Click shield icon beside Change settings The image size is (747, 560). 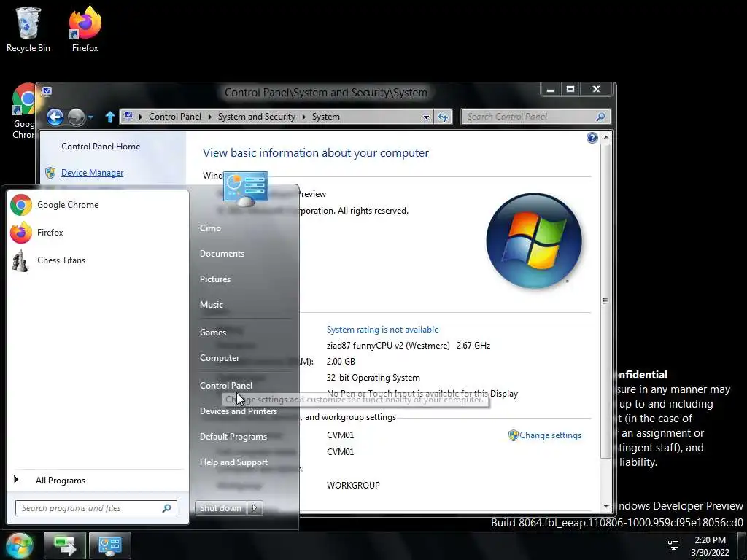[513, 435]
